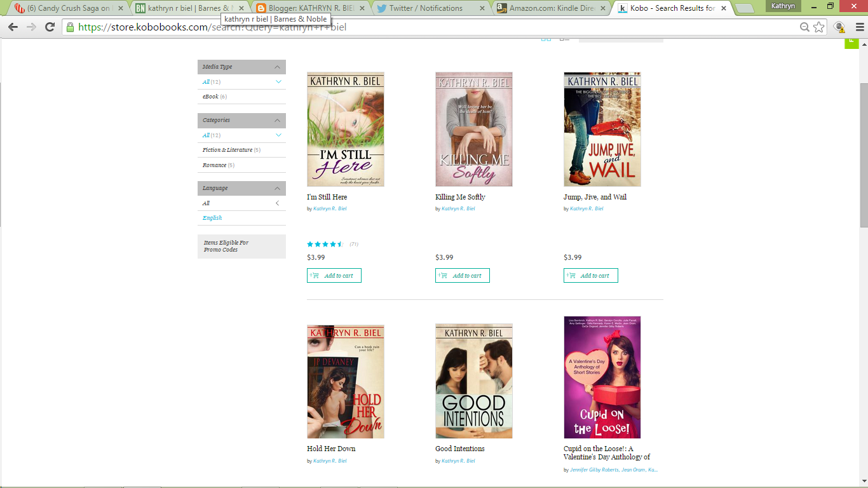Click the Good Intentions title link
868x488 pixels.
pos(460,449)
